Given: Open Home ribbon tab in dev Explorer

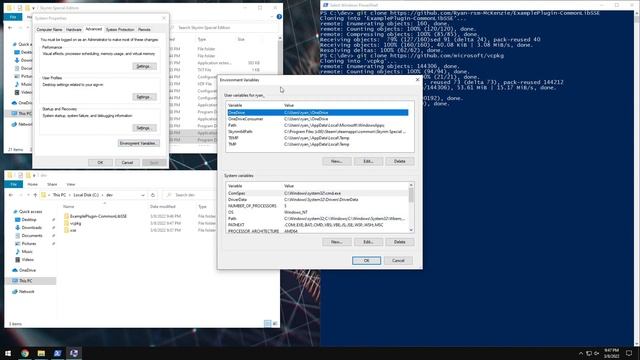Looking at the screenshot, I should pos(33,184).
